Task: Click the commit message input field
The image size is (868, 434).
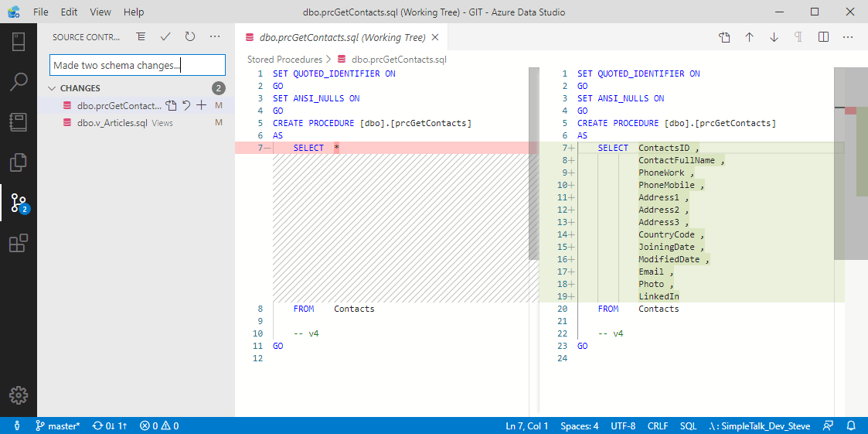Action: pos(138,65)
